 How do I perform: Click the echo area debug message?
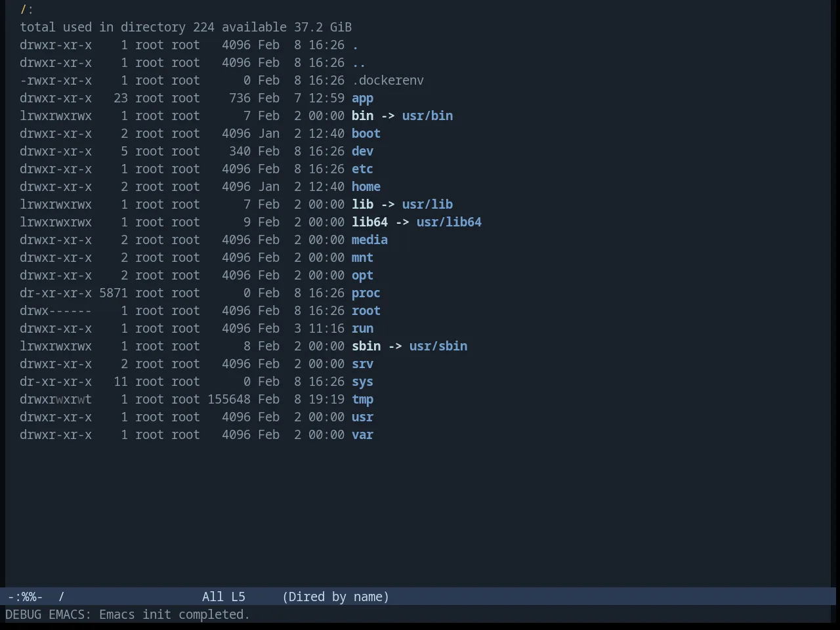[x=127, y=615]
